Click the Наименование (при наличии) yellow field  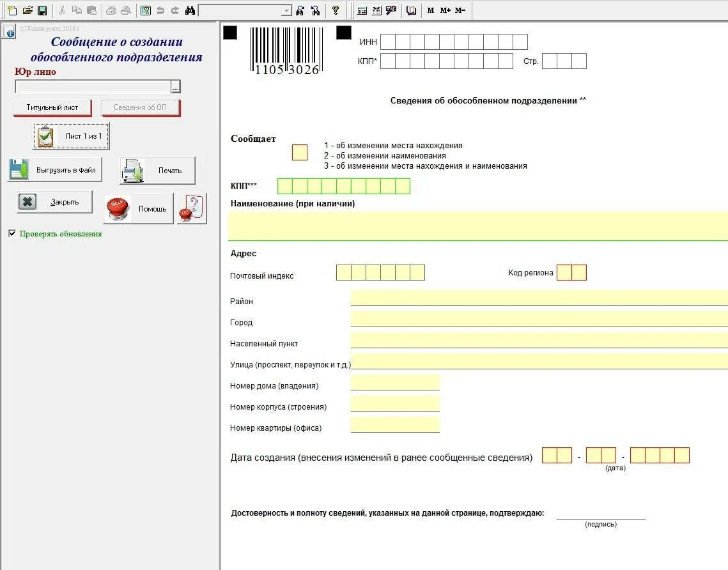477,226
